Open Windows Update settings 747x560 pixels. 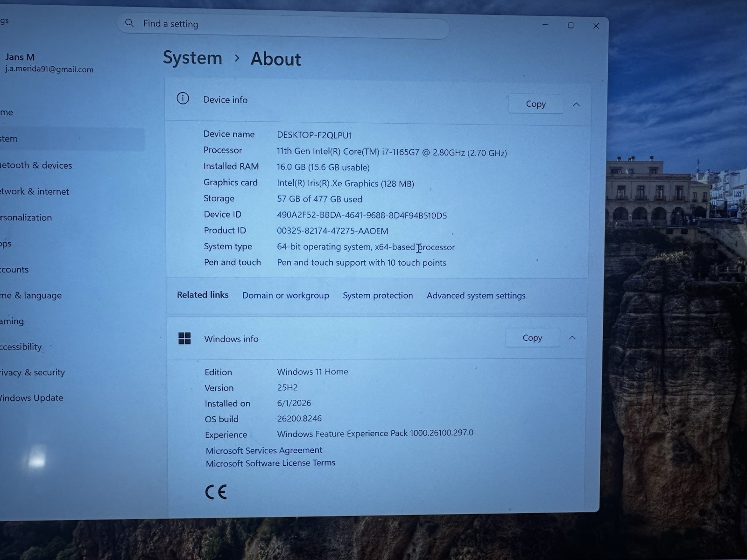(32, 398)
